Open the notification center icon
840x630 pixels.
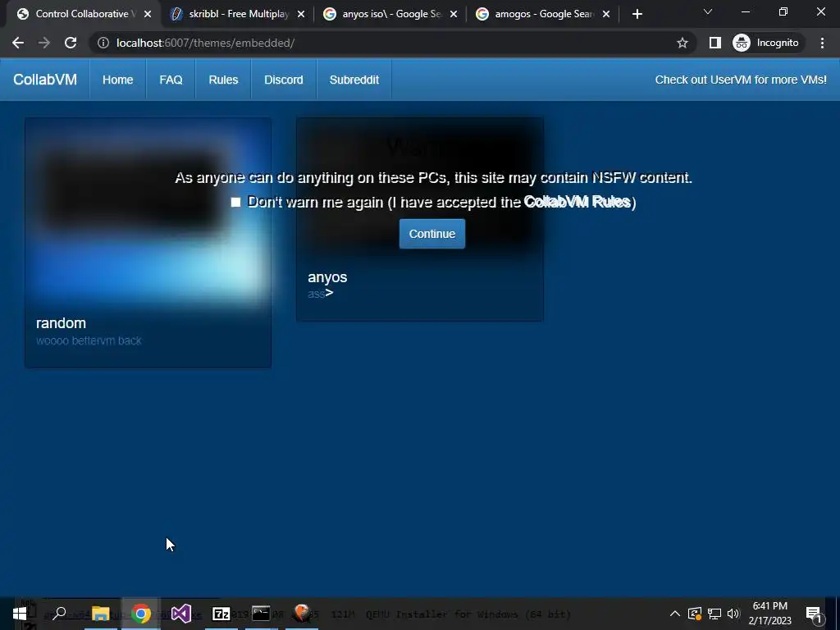[814, 614]
